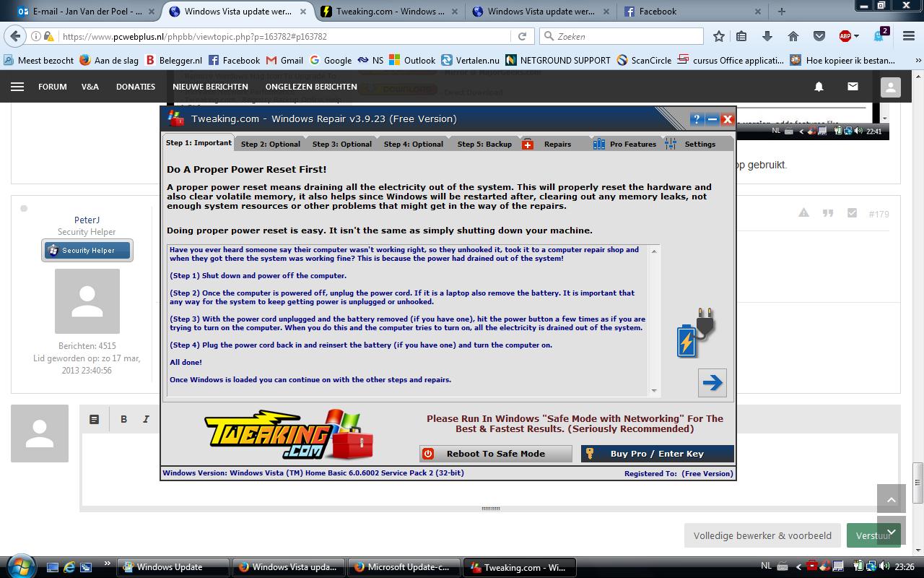924x578 pixels.
Task: Open a new browser tab with plus button
Action: [781, 11]
